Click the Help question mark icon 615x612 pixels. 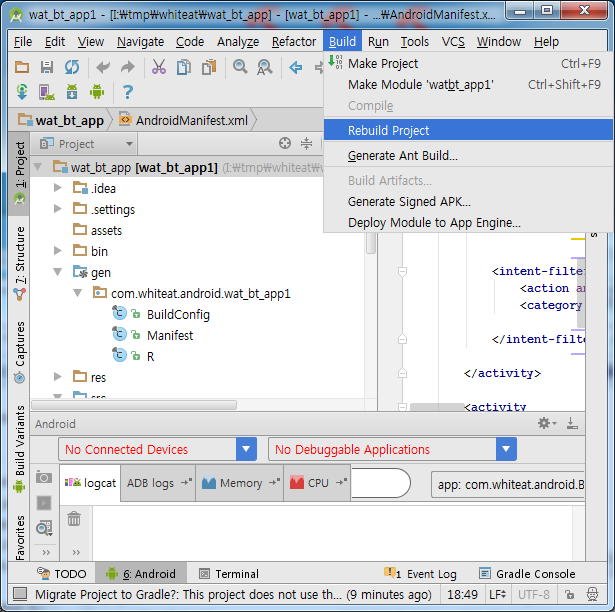click(127, 92)
